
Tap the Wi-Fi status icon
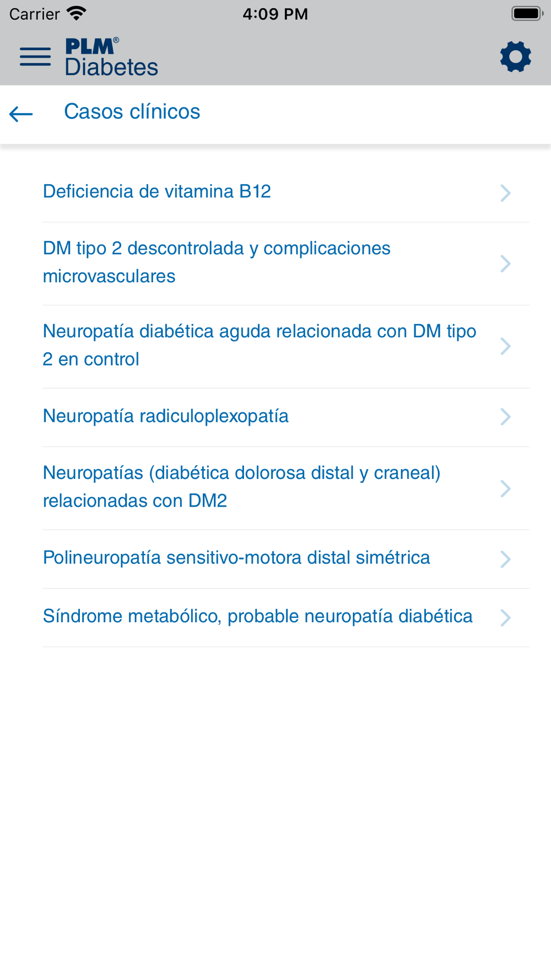tap(76, 13)
